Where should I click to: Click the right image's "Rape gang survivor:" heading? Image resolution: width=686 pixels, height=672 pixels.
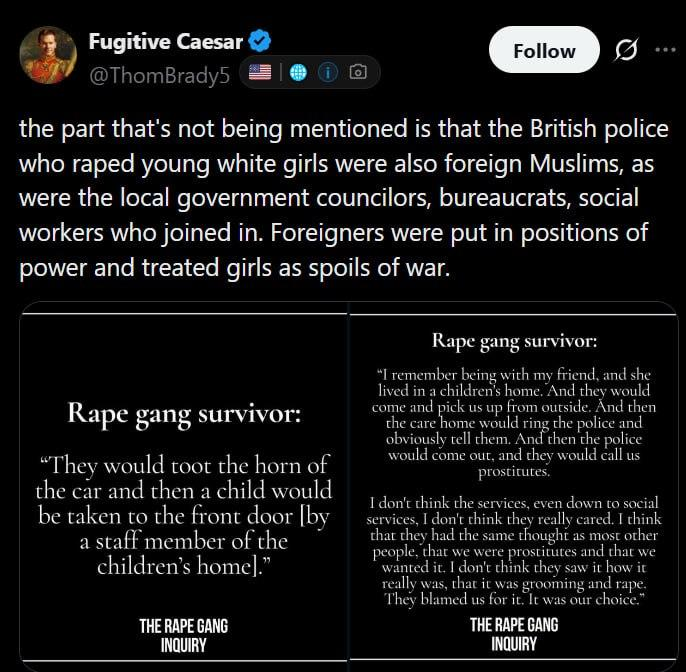pos(514,341)
